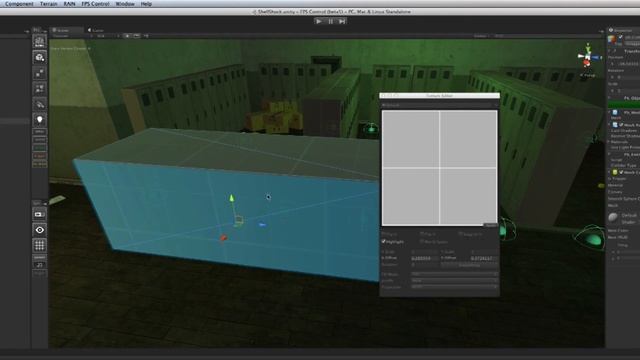Click the snap value field below grid icon

[x=40, y=265]
